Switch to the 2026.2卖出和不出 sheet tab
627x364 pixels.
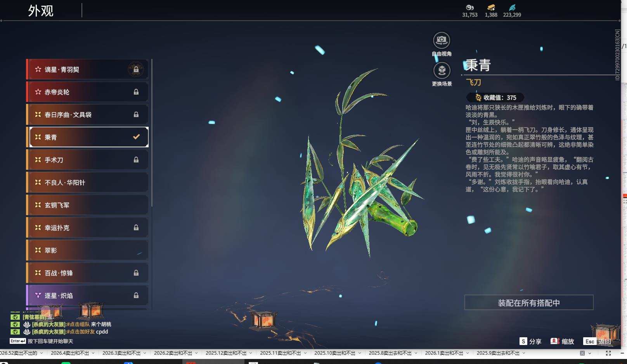point(173,353)
